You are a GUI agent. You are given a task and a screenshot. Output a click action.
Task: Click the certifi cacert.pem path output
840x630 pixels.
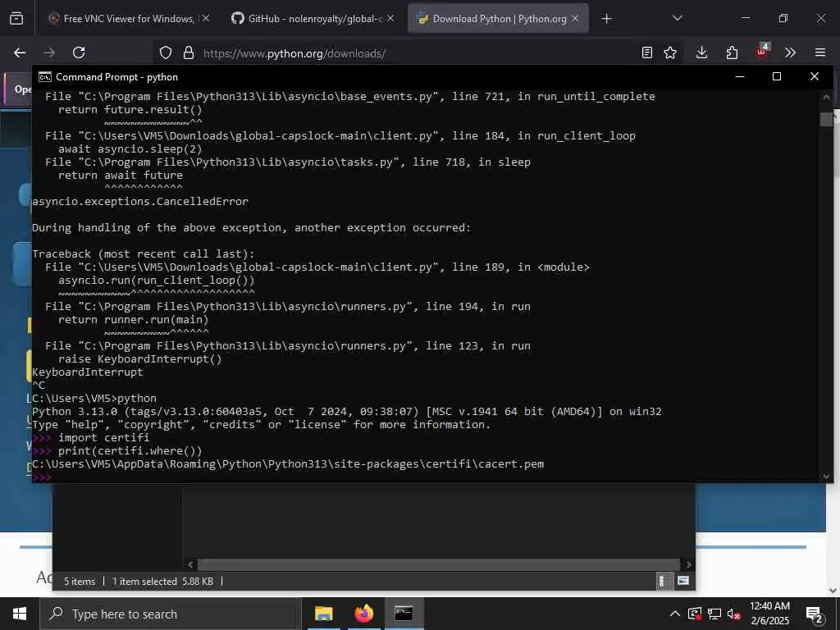click(x=288, y=464)
